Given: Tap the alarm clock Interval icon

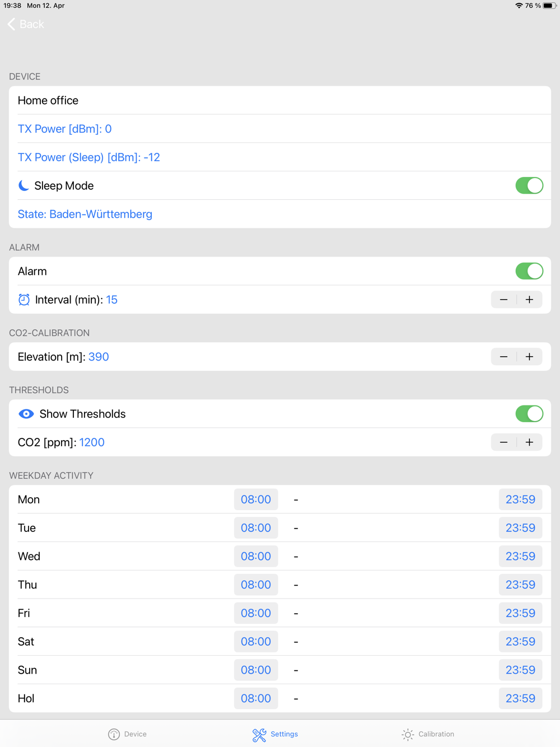Looking at the screenshot, I should click(x=24, y=300).
